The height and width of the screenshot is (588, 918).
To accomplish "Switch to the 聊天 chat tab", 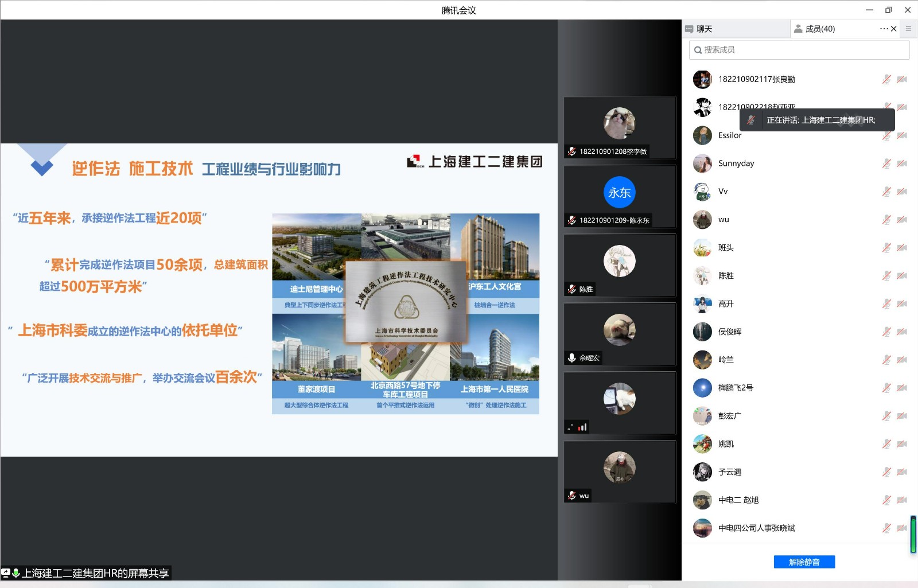I will click(703, 29).
